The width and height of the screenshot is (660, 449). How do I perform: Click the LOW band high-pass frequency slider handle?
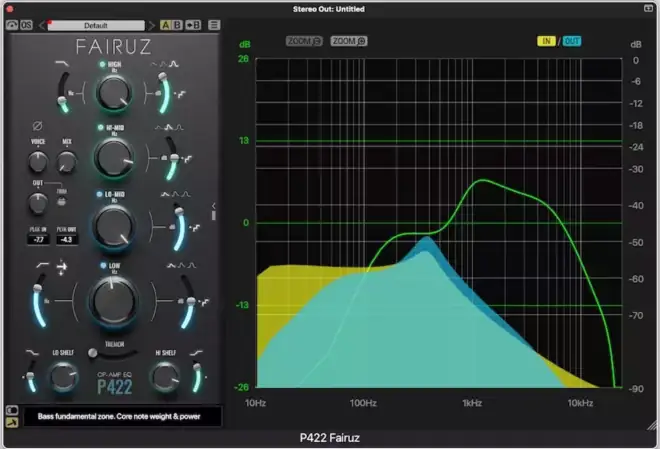click(x=37, y=288)
